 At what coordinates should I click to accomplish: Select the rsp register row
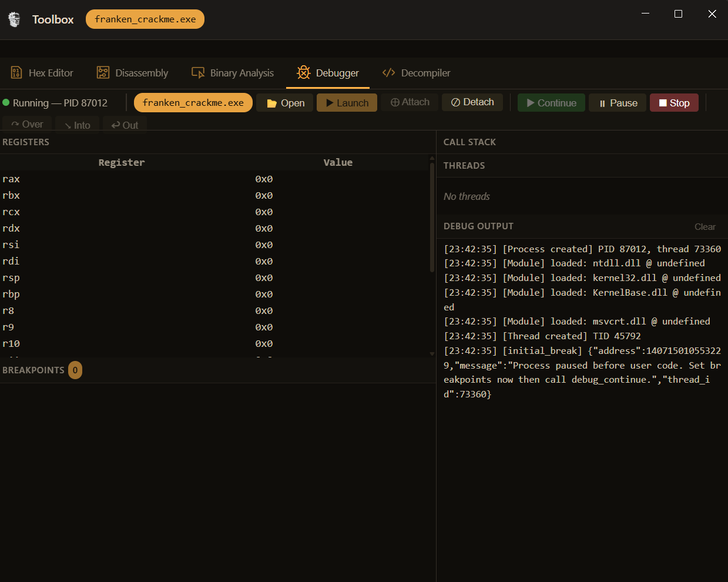tap(214, 277)
